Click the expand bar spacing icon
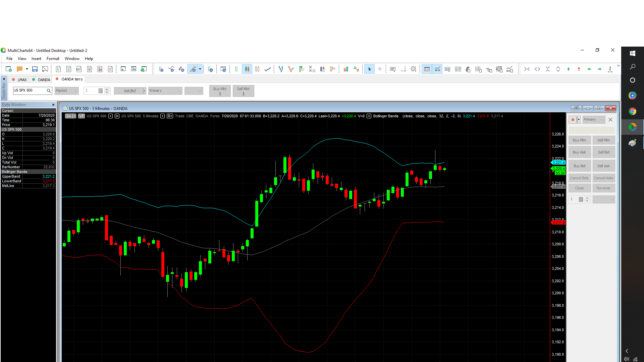 [x=537, y=69]
